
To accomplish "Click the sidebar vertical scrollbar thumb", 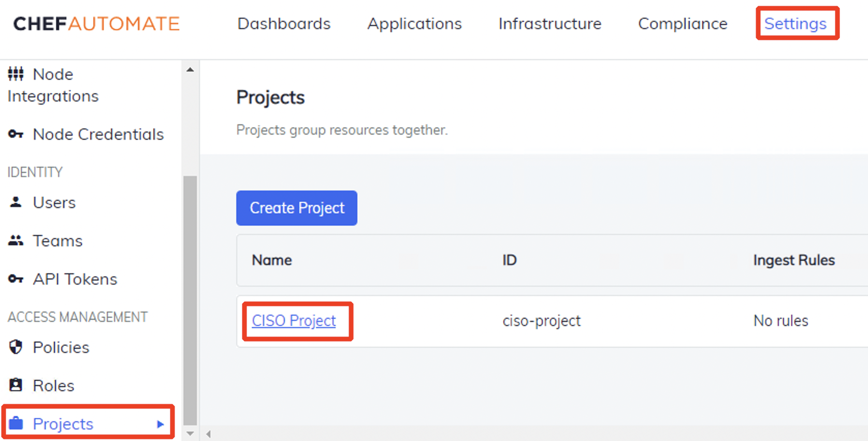I will tap(190, 300).
